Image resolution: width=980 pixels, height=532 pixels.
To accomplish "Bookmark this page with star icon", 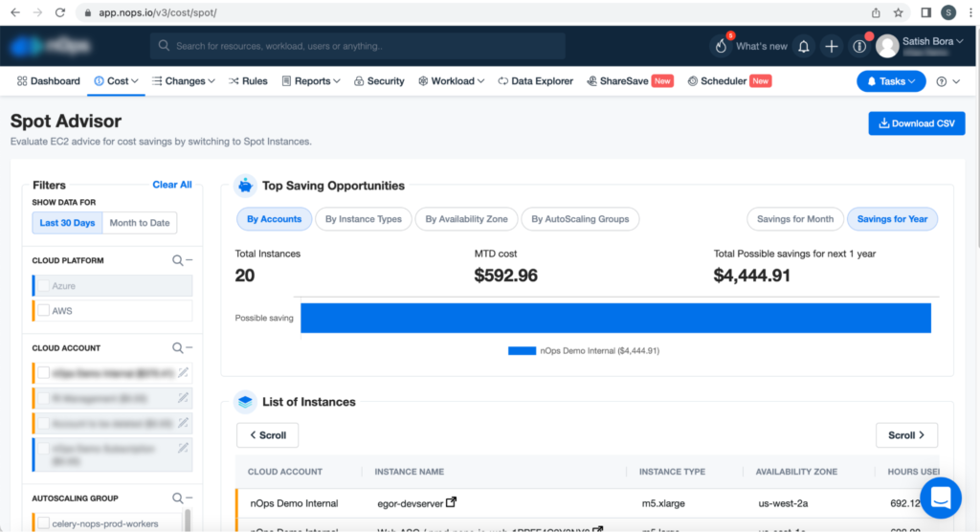I will (898, 12).
